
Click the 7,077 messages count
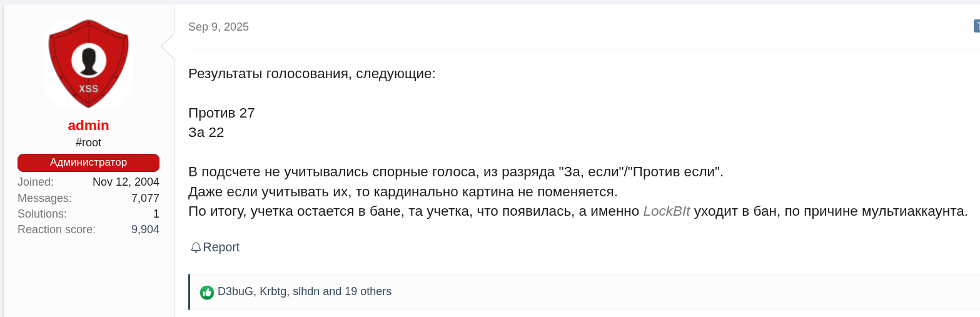pos(145,198)
